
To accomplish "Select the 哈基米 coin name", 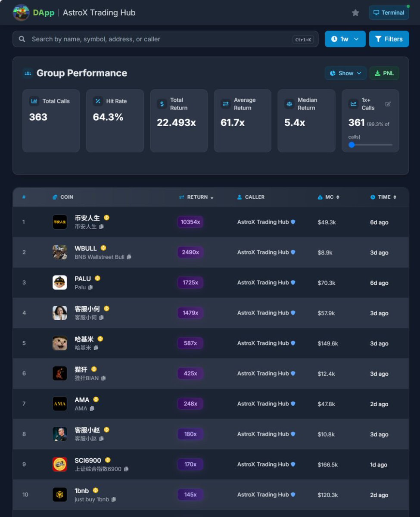I will point(84,339).
